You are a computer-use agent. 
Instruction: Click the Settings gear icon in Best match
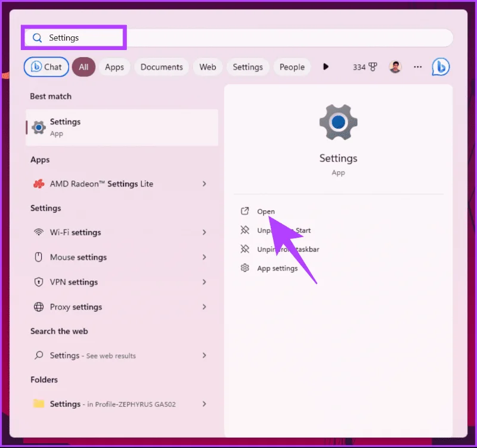tap(39, 127)
